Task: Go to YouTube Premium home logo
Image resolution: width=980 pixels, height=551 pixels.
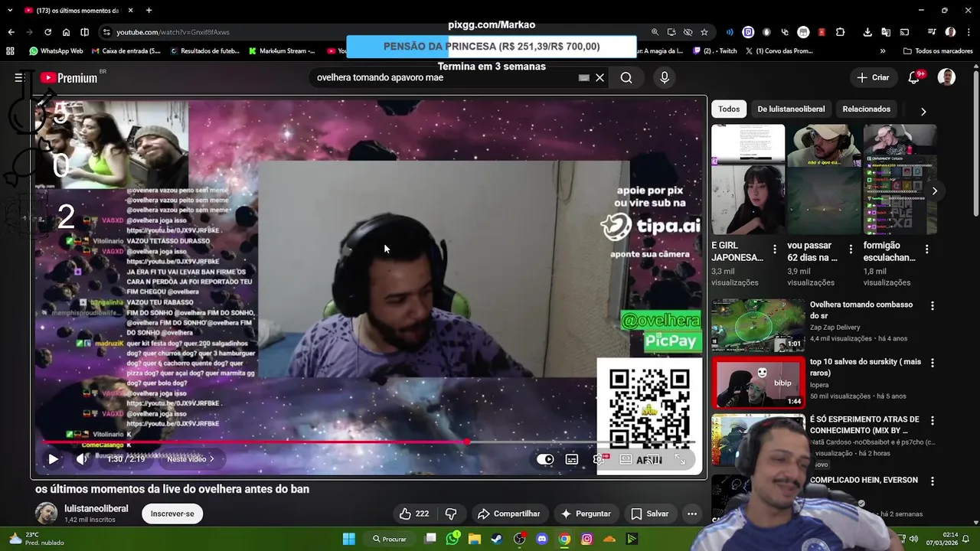Action: point(69,77)
